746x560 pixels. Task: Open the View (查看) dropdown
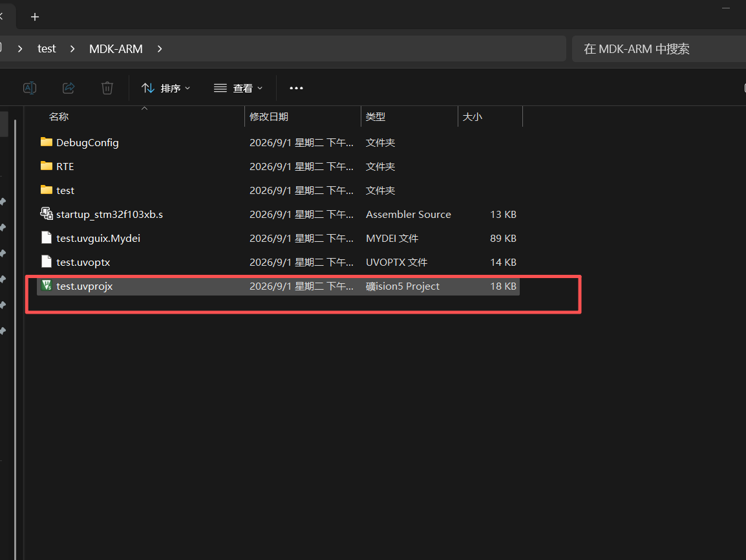tap(238, 88)
